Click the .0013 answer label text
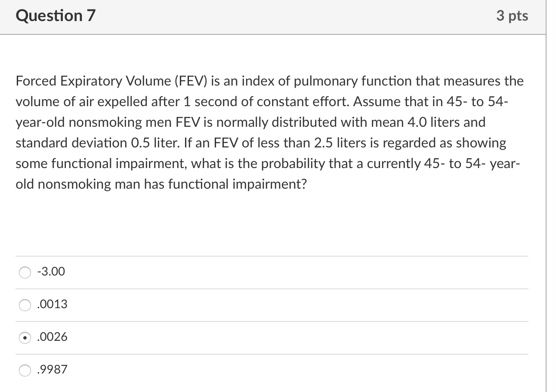This screenshot has height=392, width=556. click(x=52, y=304)
